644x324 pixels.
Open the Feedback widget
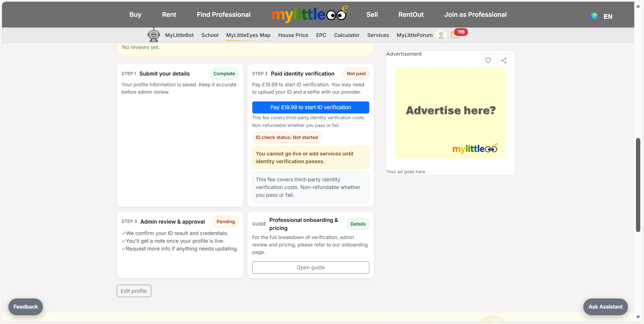coord(25,307)
